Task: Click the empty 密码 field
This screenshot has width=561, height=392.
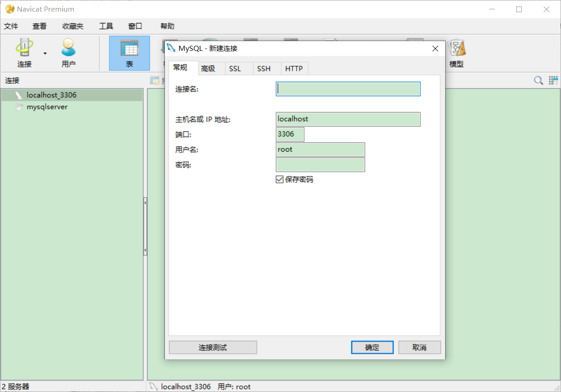Action: (320, 165)
